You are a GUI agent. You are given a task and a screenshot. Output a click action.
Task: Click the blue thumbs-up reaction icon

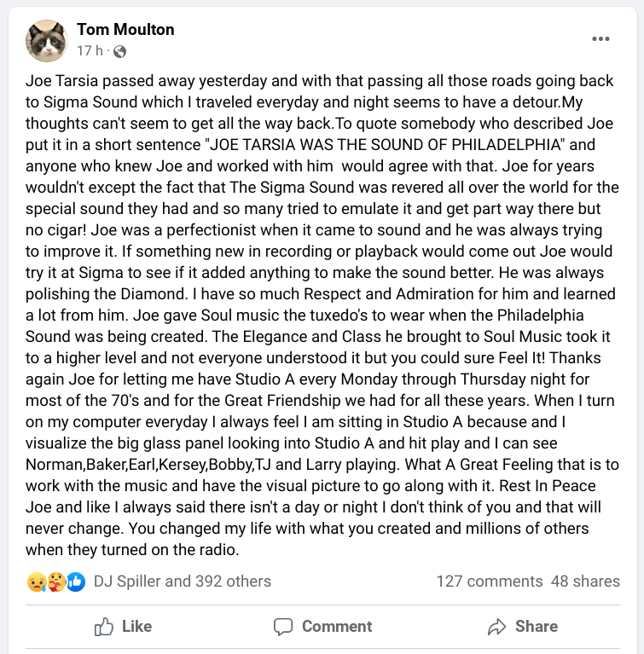[x=76, y=582]
